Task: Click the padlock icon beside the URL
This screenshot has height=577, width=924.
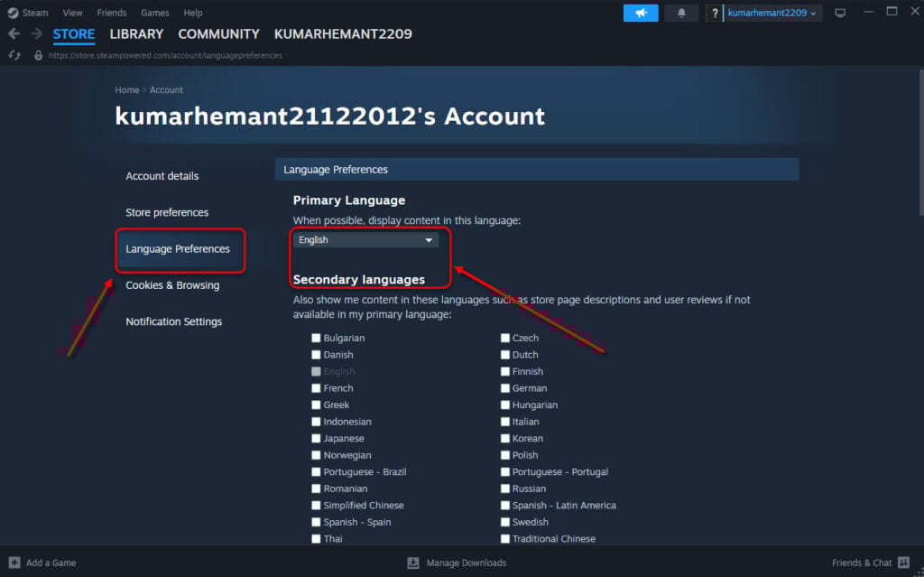Action: pos(38,55)
